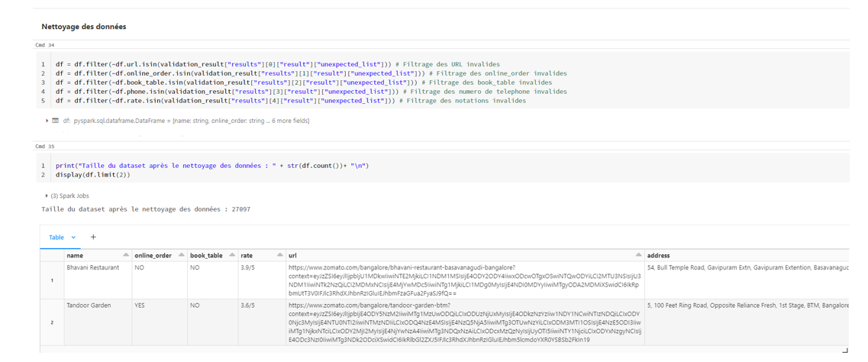Image resolution: width=868 pixels, height=362 pixels.
Task: Select the 100 Feet Ring Road address cell
Action: pyautogui.click(x=746, y=322)
